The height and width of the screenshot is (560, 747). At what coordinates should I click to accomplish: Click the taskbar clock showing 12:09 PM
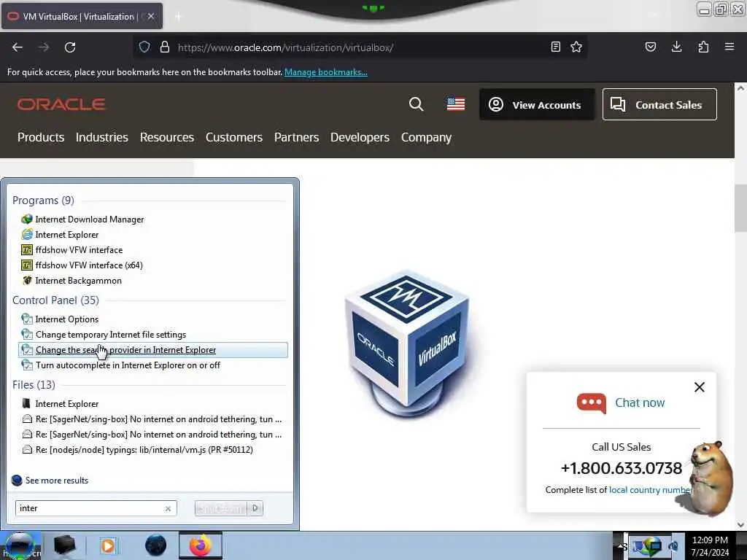[x=710, y=545]
